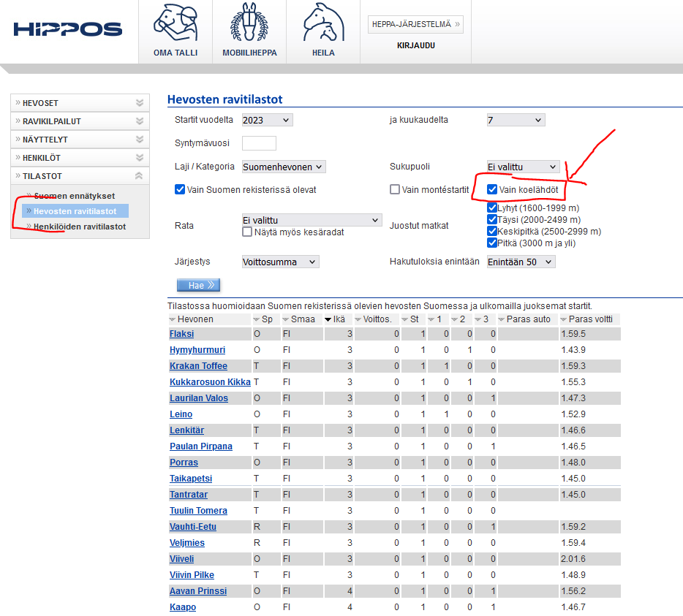The image size is (683, 616).
Task: Open the Henkilöt menu section
Action: point(80,158)
